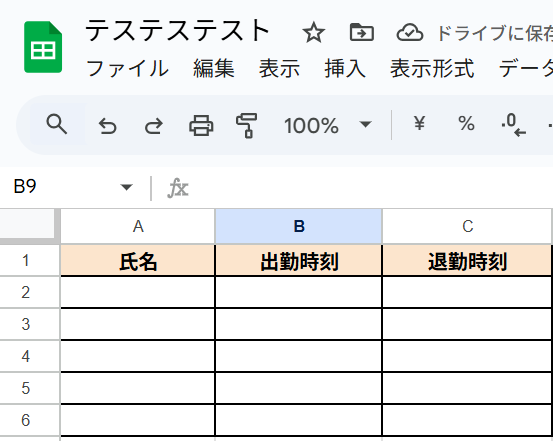Open the ファイル menu

(x=127, y=68)
